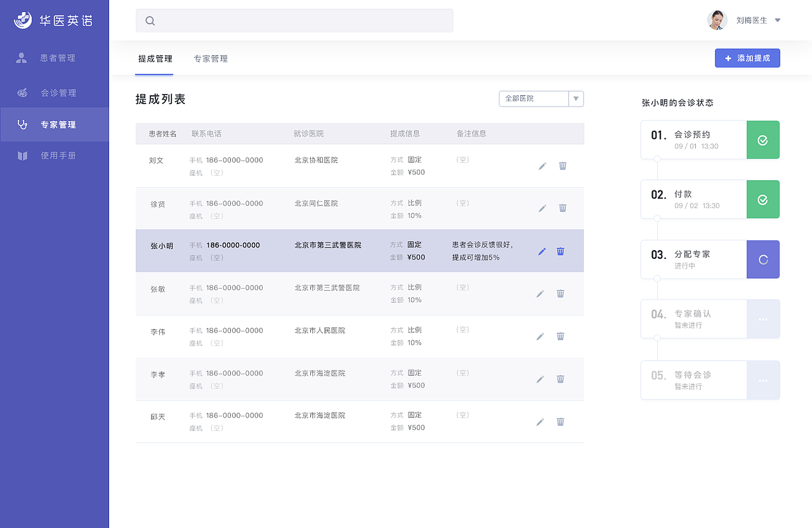Edit 张小明's commission entry

(541, 251)
